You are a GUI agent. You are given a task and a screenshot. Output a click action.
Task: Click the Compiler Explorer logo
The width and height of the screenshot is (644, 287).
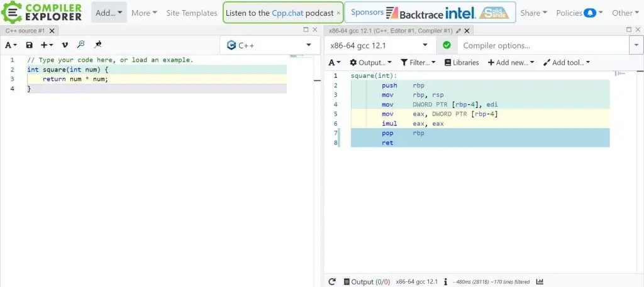42,13
